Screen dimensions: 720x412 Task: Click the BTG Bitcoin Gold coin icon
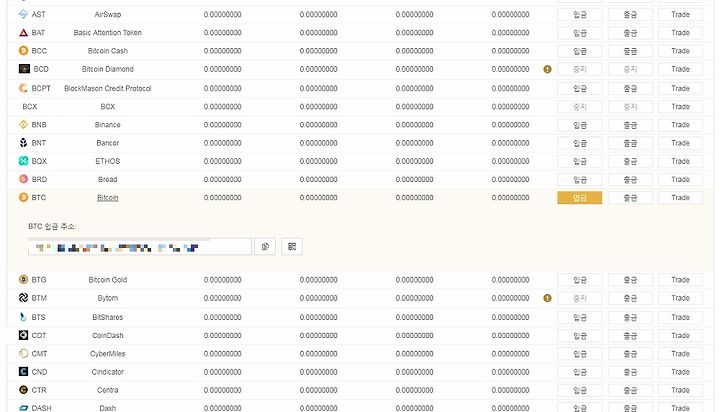(x=23, y=280)
